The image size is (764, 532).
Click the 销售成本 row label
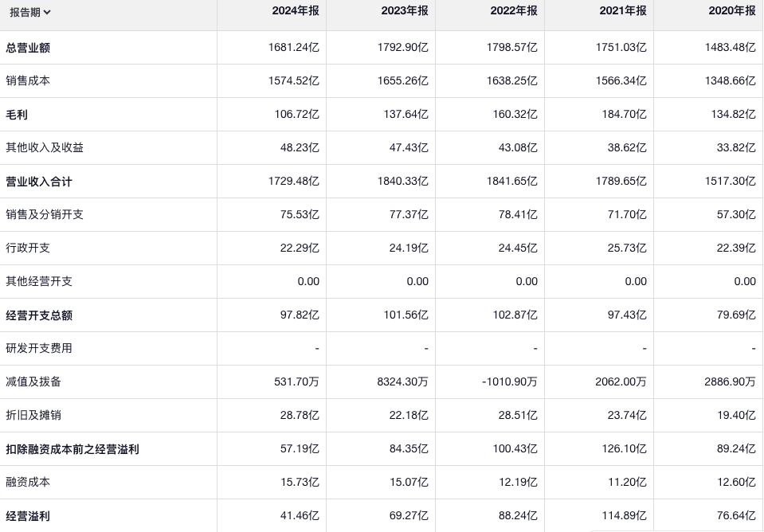(x=28, y=81)
